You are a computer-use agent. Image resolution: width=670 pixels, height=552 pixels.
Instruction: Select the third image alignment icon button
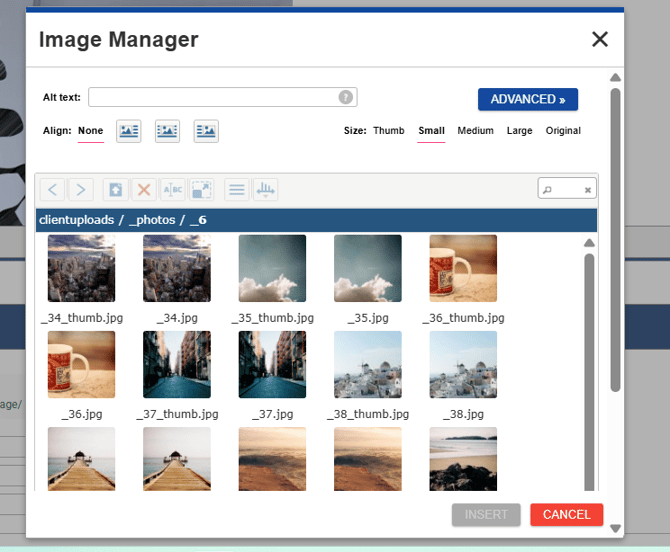pyautogui.click(x=206, y=131)
